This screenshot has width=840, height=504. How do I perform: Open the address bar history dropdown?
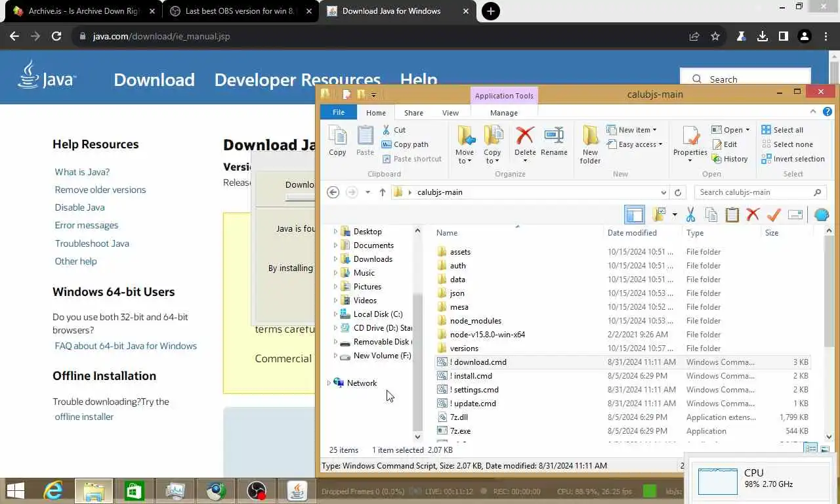click(x=663, y=192)
